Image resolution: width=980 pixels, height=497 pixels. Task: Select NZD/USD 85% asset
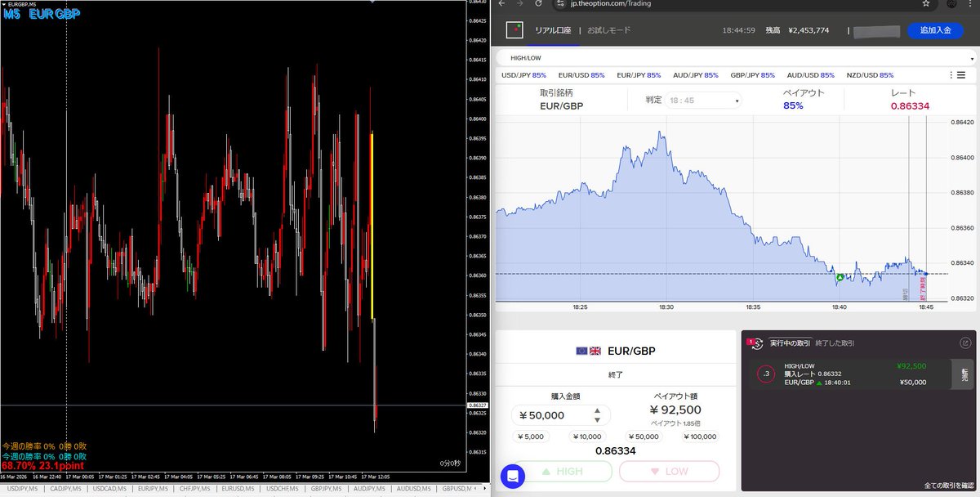[x=870, y=75]
